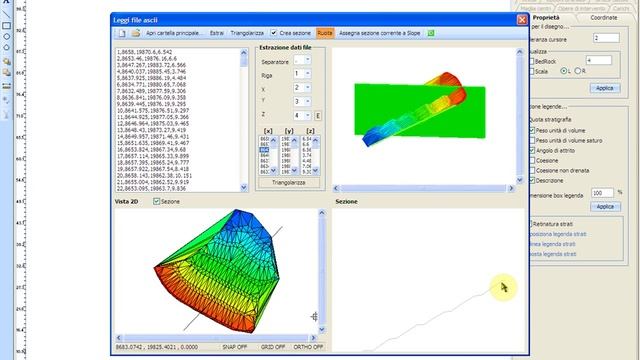Screen dimensions: 640x360
Task: Uncheck the Descrizione checkbox
Action: [x=531, y=180]
